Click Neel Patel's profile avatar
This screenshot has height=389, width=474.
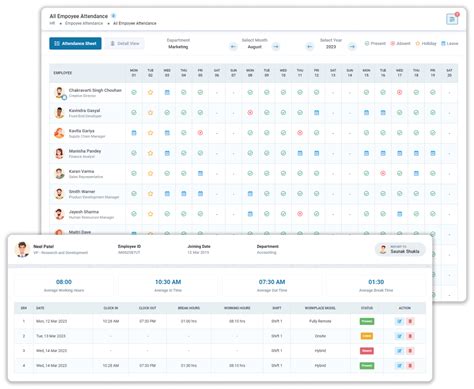[x=22, y=249]
